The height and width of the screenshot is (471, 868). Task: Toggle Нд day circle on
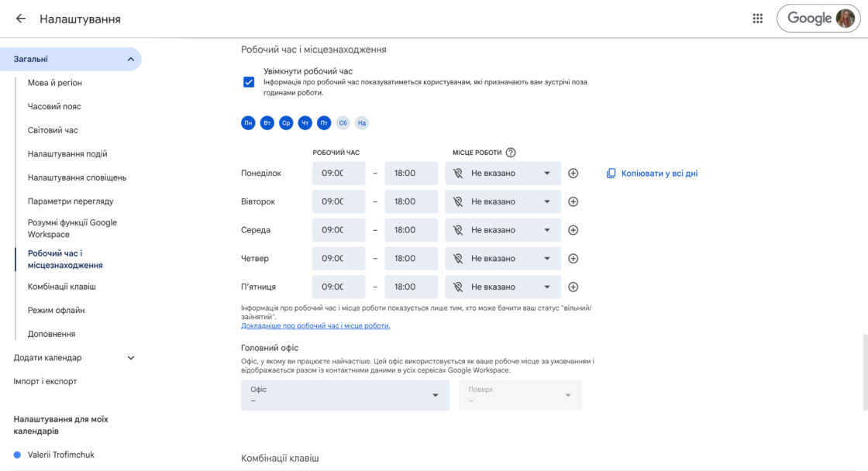[x=362, y=122]
